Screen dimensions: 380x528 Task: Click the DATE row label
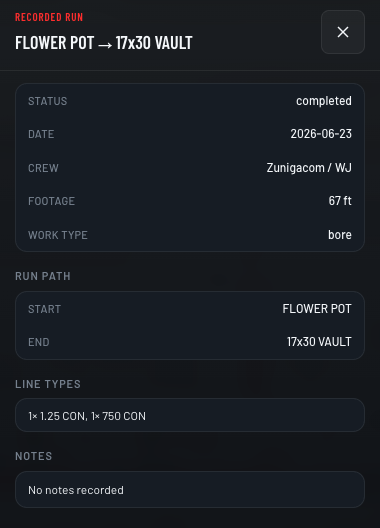point(41,134)
